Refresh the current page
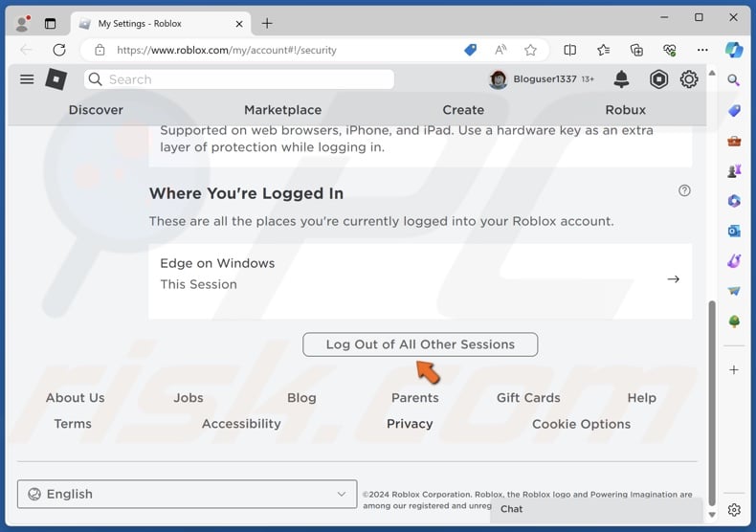Screen dimensions: 756x532 tap(59, 50)
